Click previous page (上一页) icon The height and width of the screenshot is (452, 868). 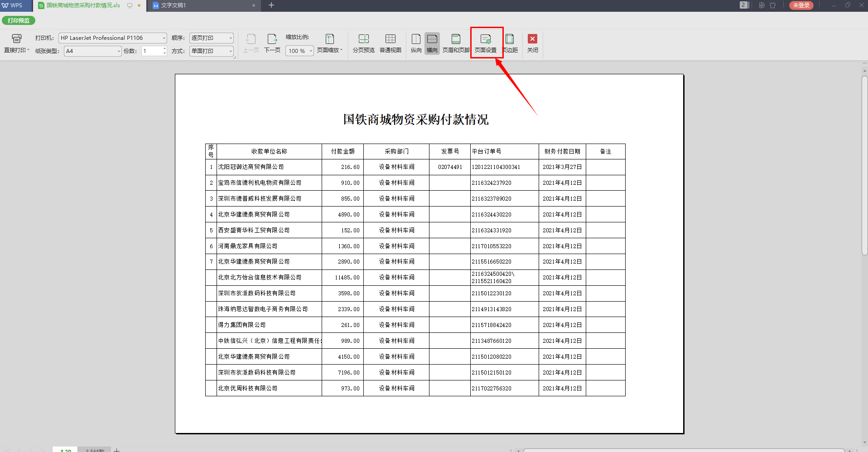[251, 39]
